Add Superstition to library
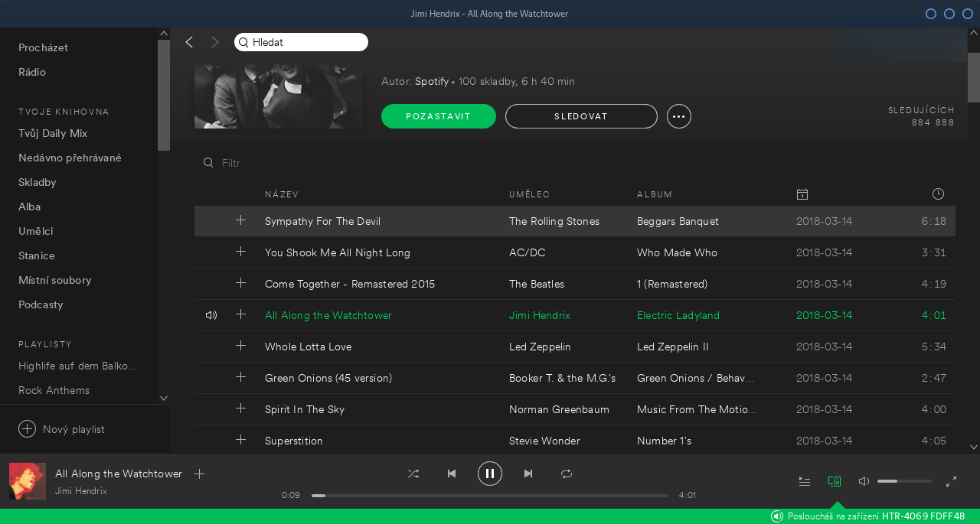Viewport: 980px width, 524px height. click(x=241, y=440)
